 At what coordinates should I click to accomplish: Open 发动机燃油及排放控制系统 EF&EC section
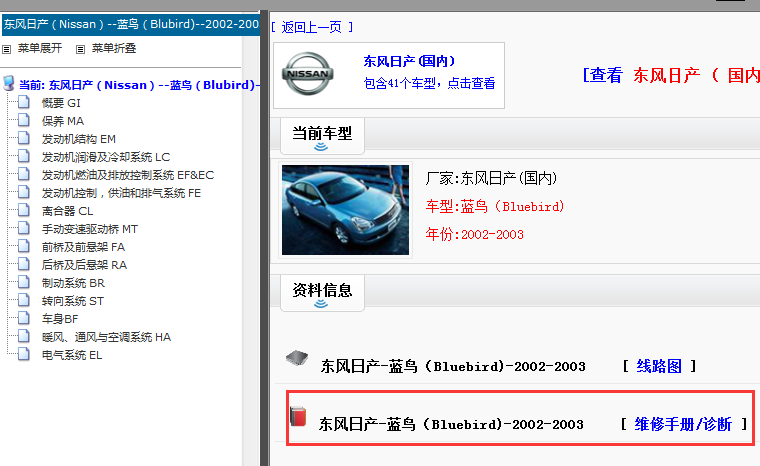tap(127, 175)
